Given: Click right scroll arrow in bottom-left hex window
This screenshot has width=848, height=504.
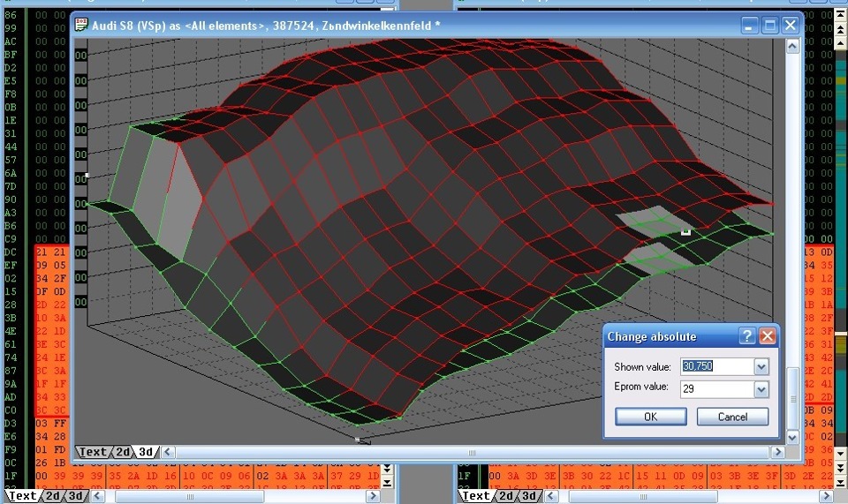Looking at the screenshot, I should pos(373,496).
